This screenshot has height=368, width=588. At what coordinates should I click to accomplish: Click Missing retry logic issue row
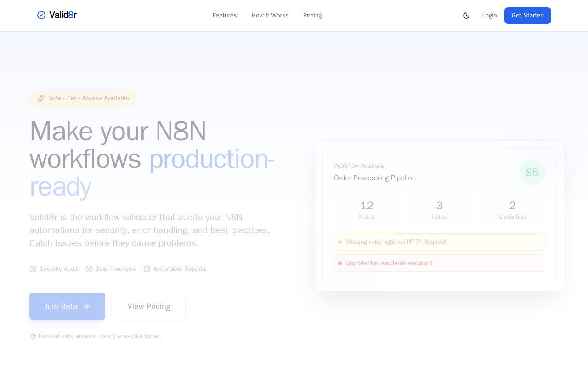440,242
